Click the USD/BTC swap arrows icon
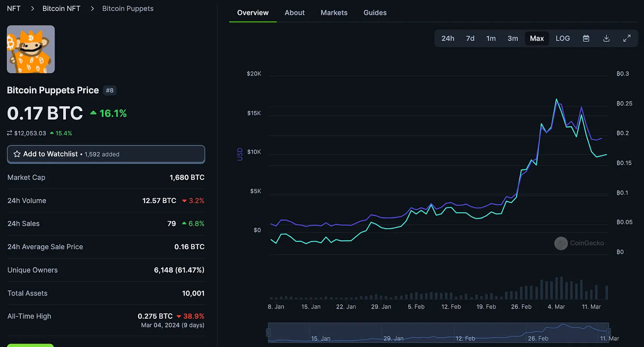Image resolution: width=644 pixels, height=347 pixels. [10, 133]
